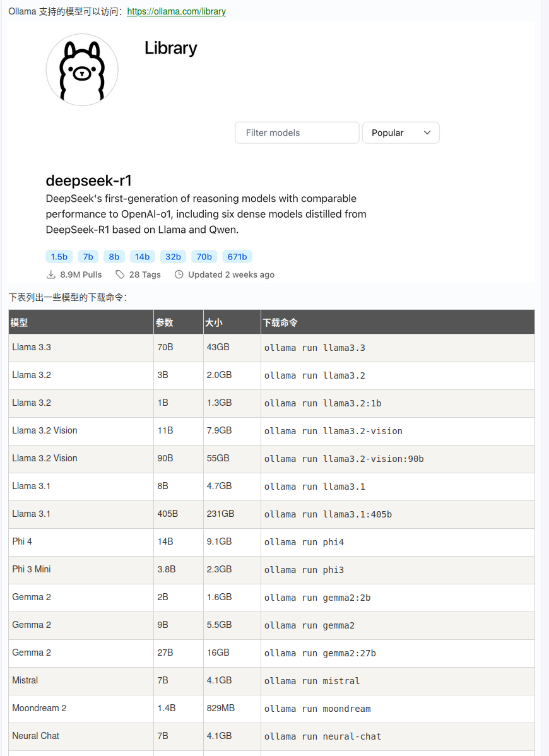This screenshot has width=549, height=756.
Task: Click the ollama run llama3.1:405b command
Action: pos(328,514)
